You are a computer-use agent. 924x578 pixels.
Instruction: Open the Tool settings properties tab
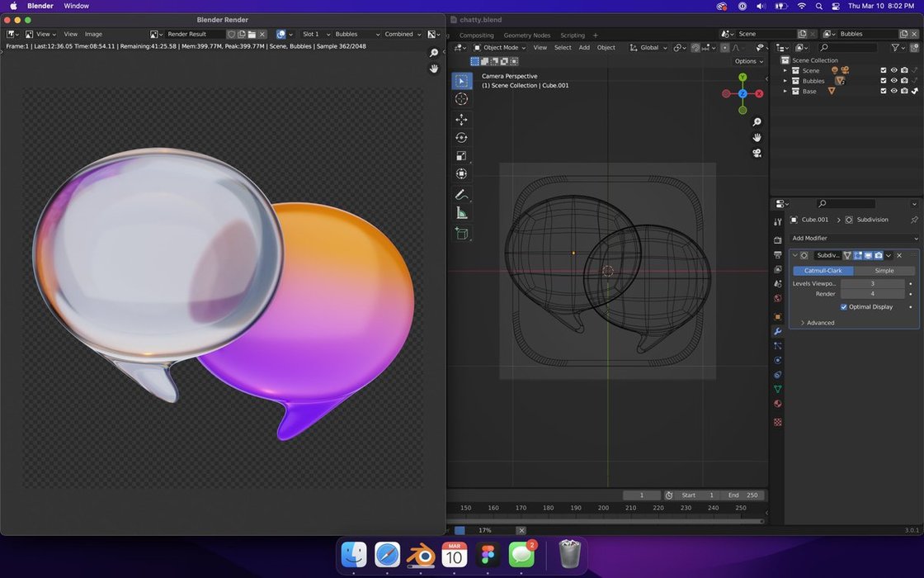pyautogui.click(x=778, y=222)
